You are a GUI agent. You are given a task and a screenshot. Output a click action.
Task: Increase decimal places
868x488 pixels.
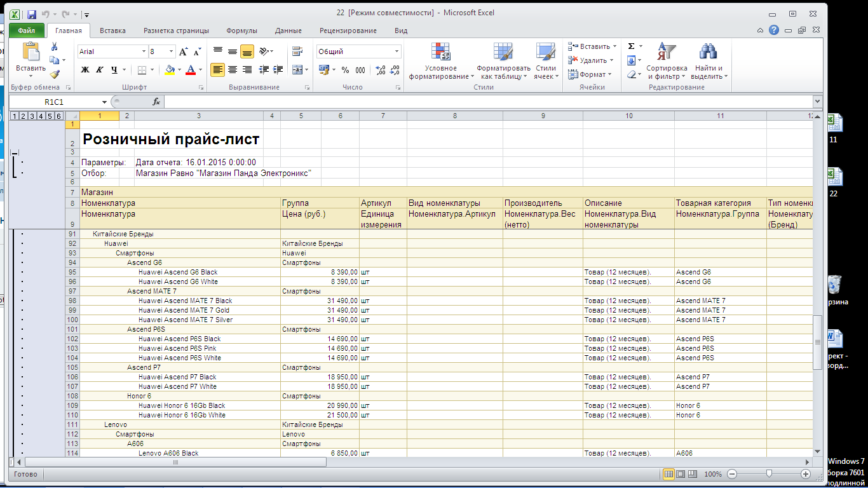tap(381, 70)
